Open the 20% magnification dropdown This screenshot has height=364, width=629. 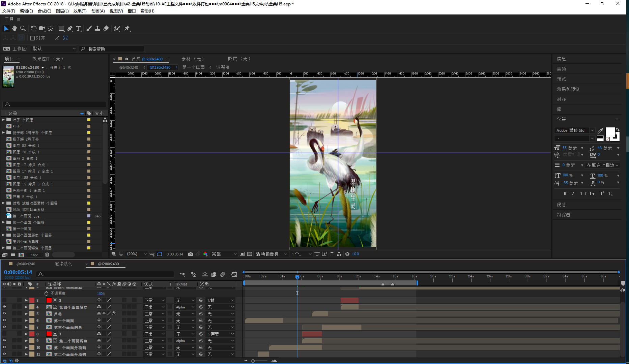click(137, 254)
